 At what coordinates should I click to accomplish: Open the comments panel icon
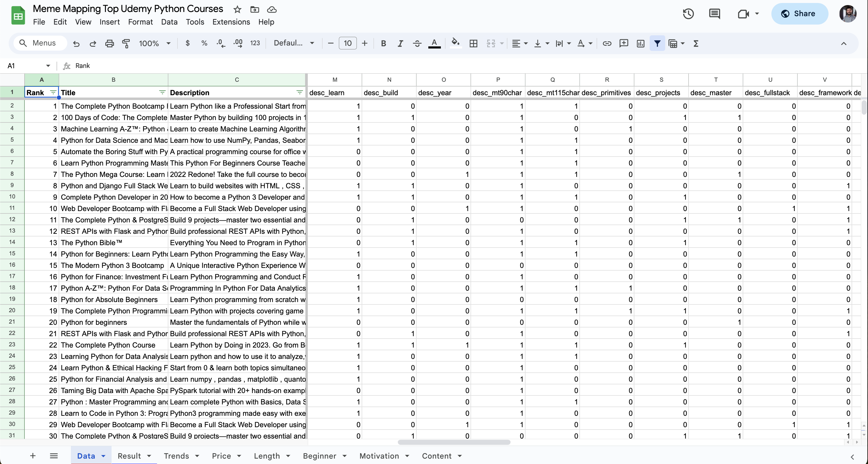tap(714, 14)
